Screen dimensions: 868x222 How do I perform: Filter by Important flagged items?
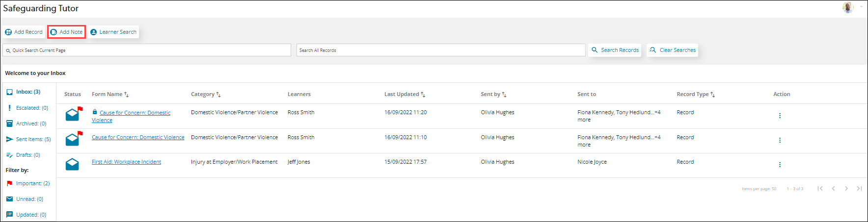pyautogui.click(x=32, y=183)
